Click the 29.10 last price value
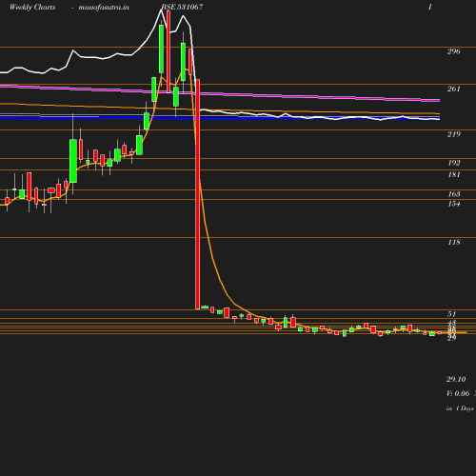Viewport: 476px width, 476px height. tap(456, 379)
